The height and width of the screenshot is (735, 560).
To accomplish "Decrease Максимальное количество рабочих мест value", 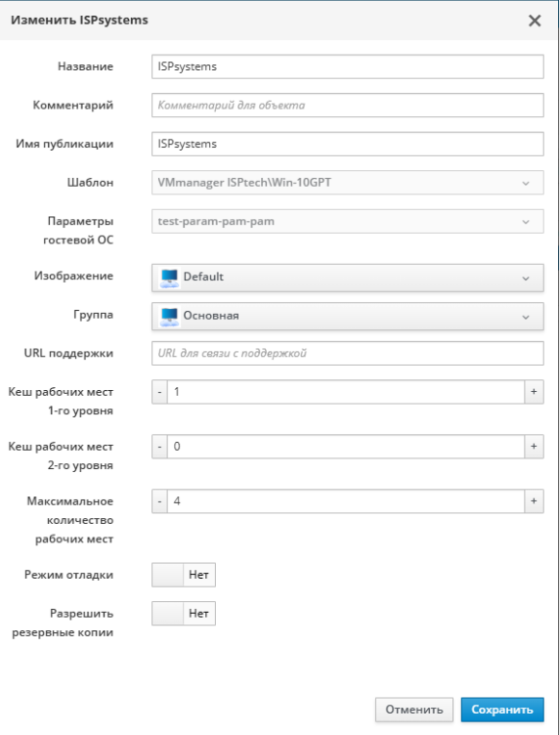I will point(160,501).
